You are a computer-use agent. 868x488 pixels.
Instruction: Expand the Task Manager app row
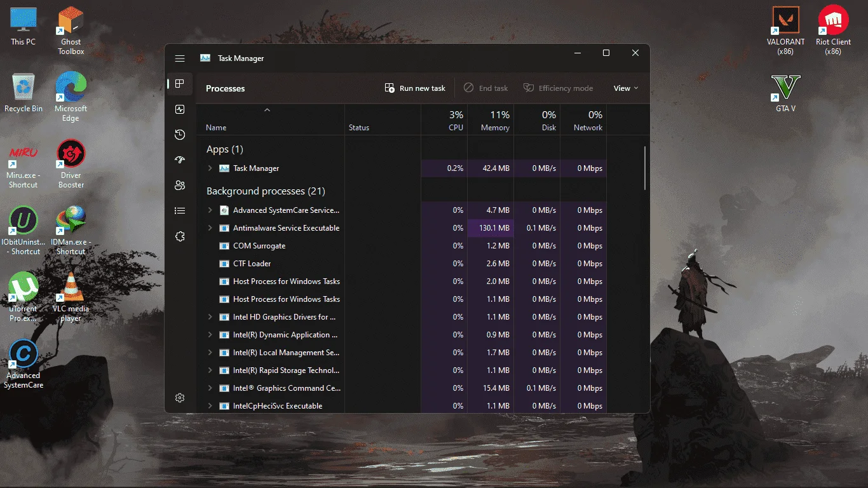[x=210, y=168]
